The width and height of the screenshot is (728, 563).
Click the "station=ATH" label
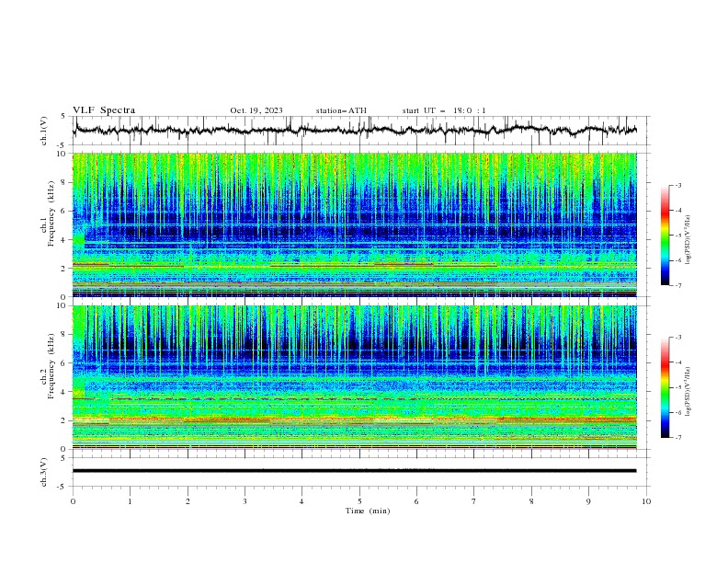(341, 110)
